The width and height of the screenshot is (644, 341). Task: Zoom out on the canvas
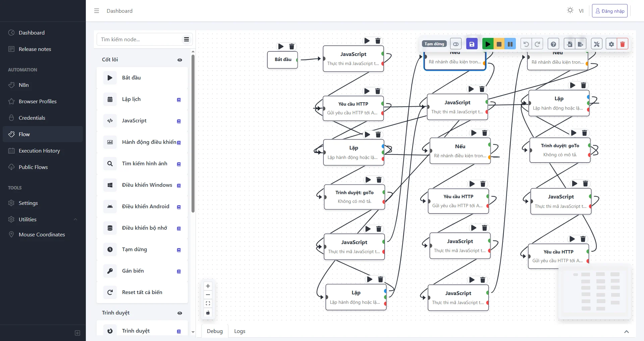coord(208,295)
